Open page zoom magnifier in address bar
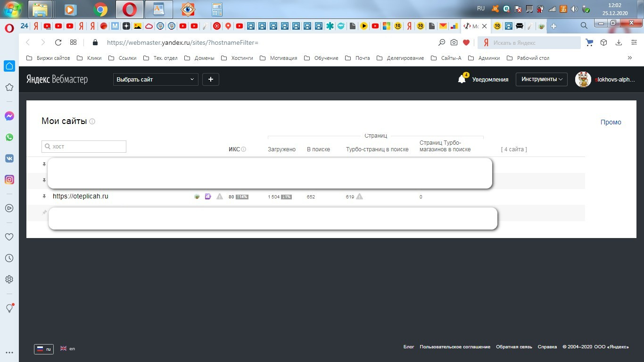The height and width of the screenshot is (362, 644). [x=442, y=42]
